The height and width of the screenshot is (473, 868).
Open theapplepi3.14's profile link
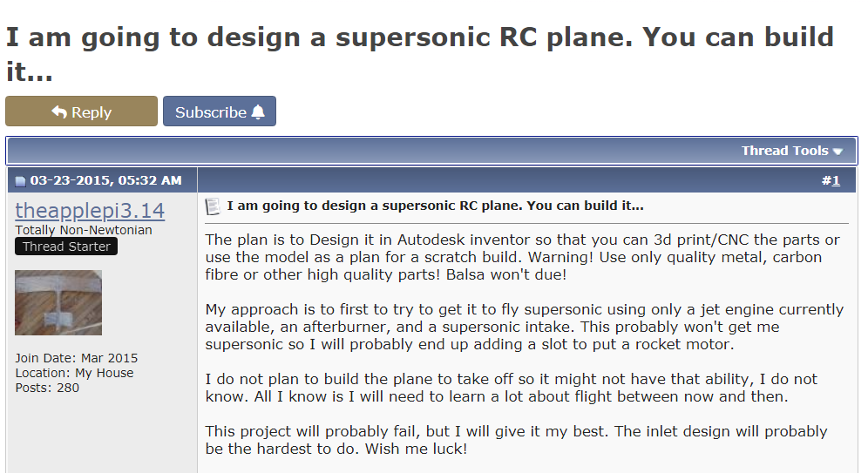[90, 211]
